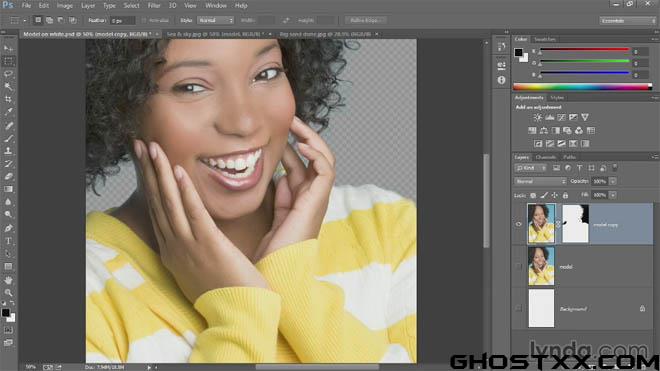The height and width of the screenshot is (371, 660).
Task: Swap foreground and background colors
Action: (12, 303)
